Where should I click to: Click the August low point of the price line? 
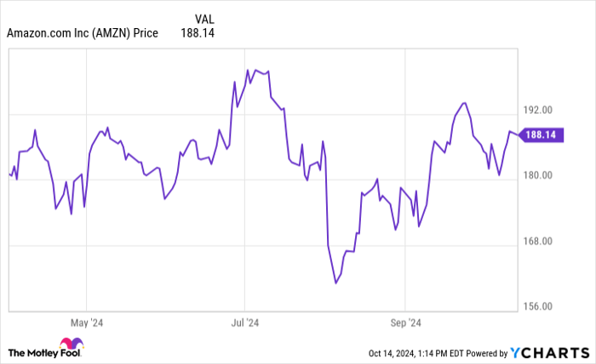pyautogui.click(x=336, y=282)
